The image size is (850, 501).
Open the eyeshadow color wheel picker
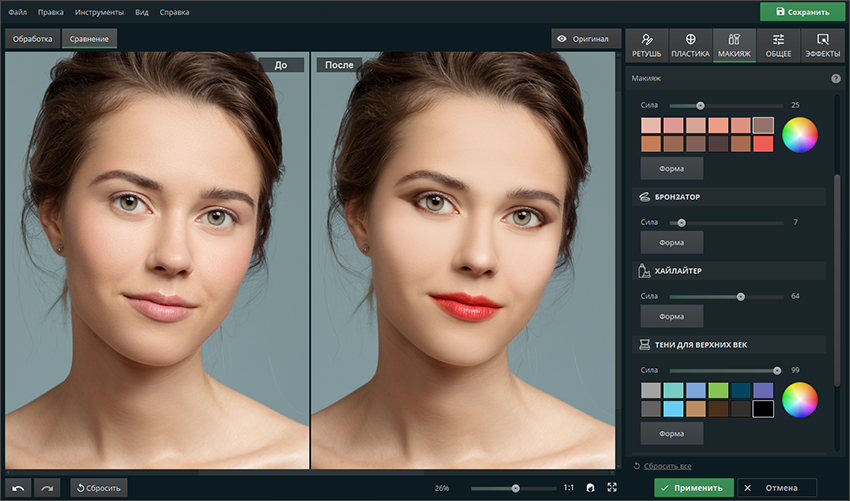(800, 400)
